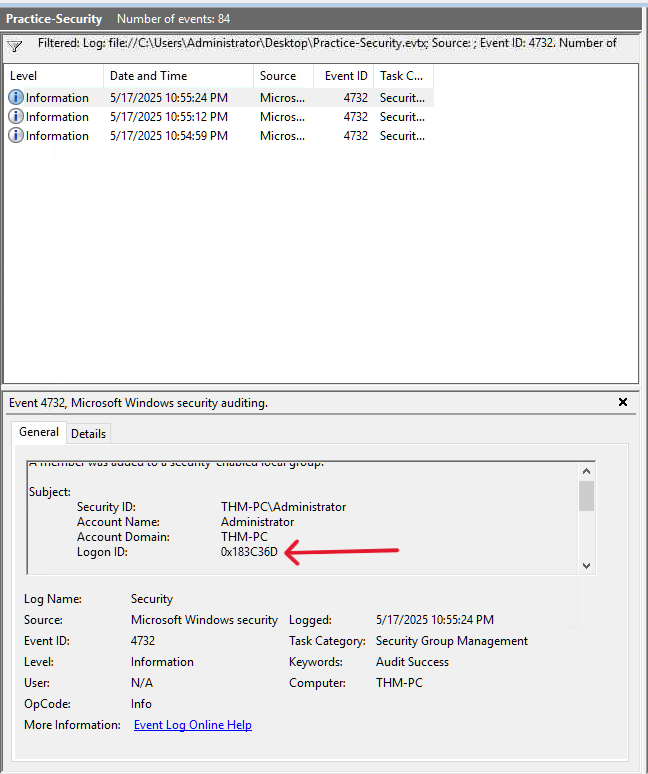Screen dimensions: 648x774
Task: Click the filter funnel icon
Action: tap(15, 46)
